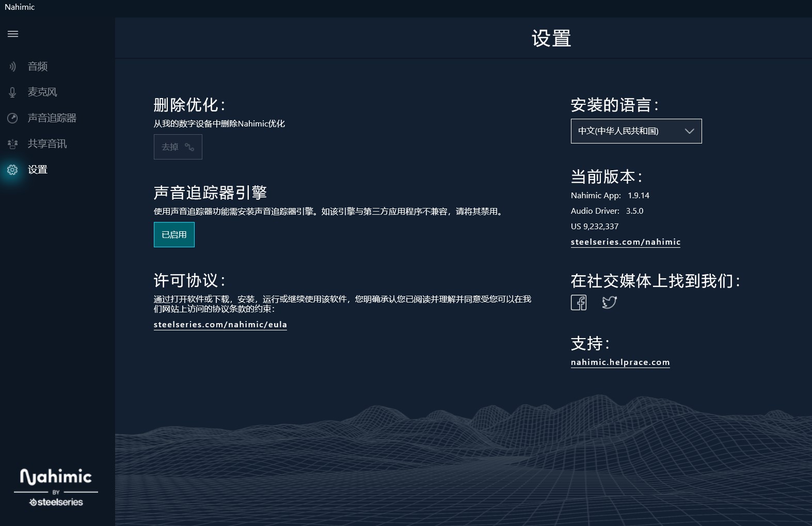Click the 在社交媒体上找到我们 heading

656,281
